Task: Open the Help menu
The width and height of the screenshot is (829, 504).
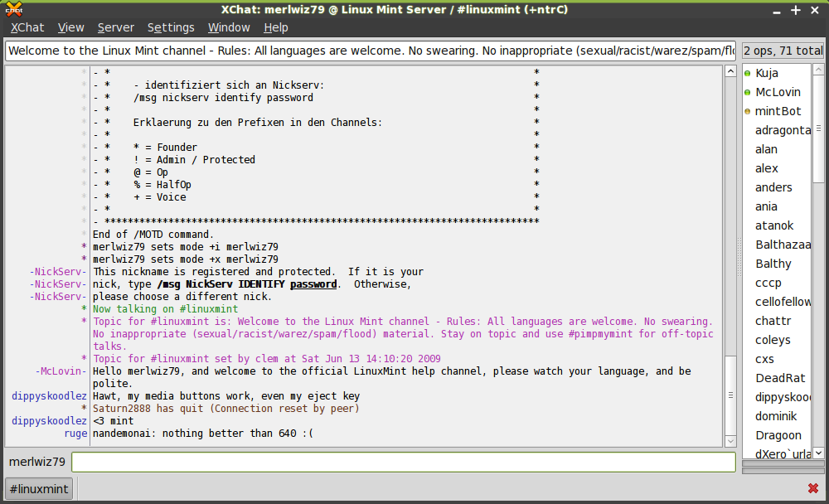Action: (276, 27)
